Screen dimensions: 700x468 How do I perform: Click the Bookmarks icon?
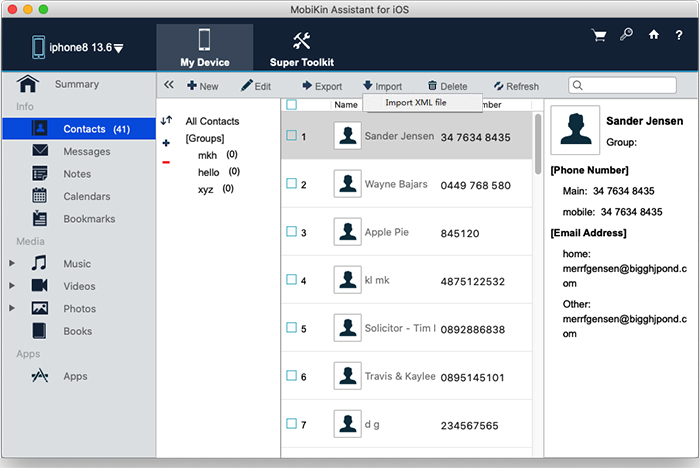39,218
